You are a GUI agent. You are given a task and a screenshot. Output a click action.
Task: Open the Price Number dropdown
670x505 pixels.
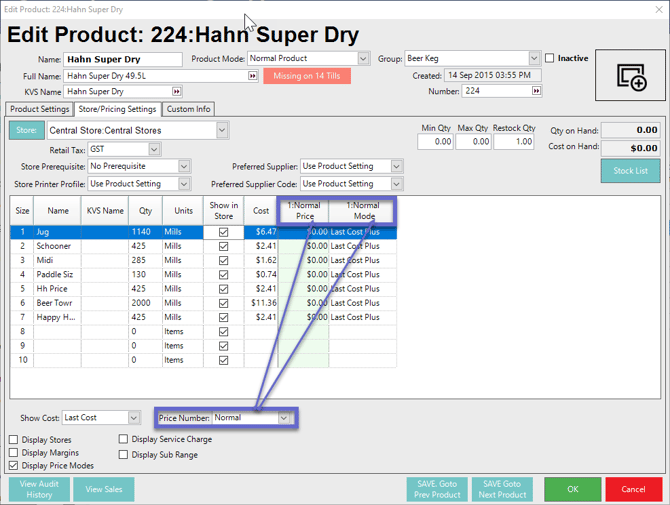[x=284, y=418]
